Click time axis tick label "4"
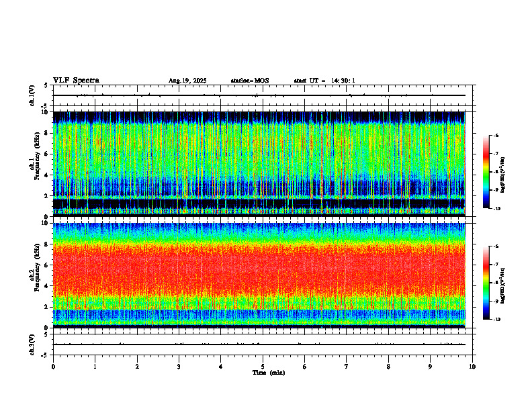Screen dimensions: 532x411 pyautogui.click(x=221, y=367)
